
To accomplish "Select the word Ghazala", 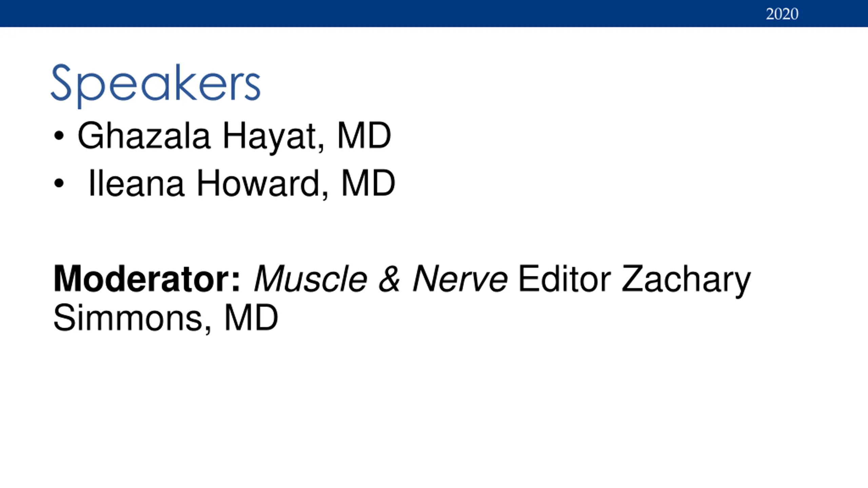I will coord(144,136).
